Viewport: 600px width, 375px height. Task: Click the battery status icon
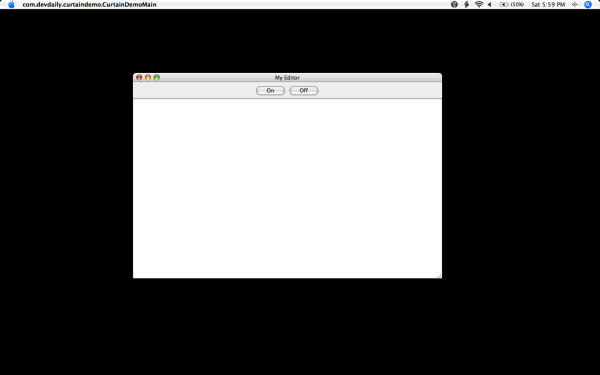pyautogui.click(x=504, y=5)
